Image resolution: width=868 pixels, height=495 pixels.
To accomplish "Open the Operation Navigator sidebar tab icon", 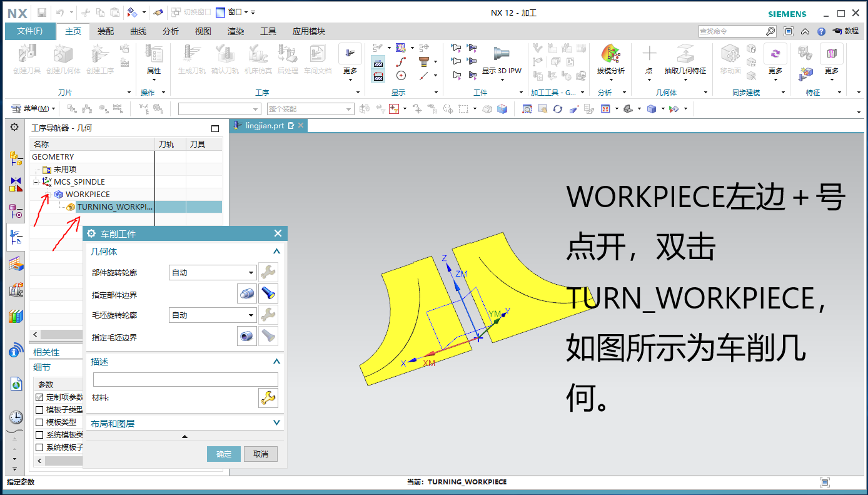I will [x=16, y=238].
